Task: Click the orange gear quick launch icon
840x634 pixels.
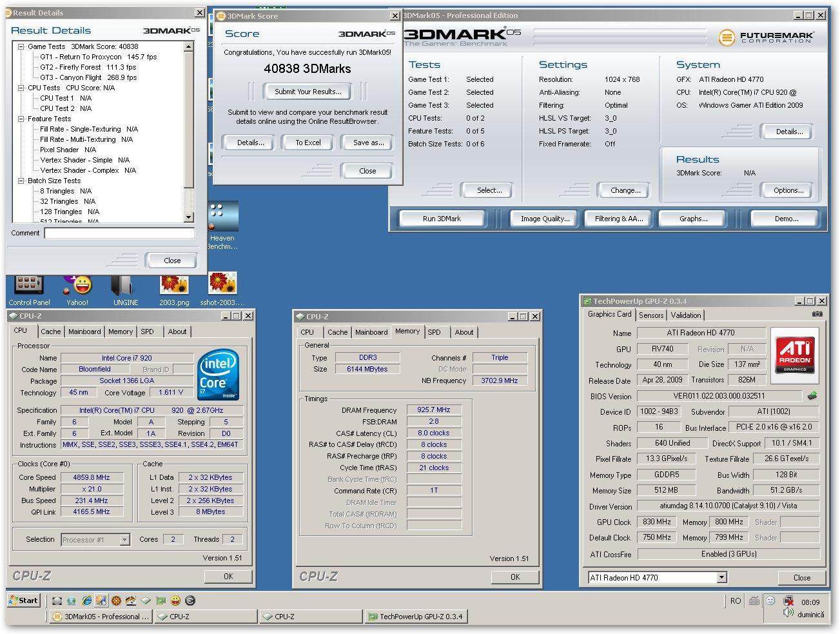Action: pyautogui.click(x=116, y=600)
